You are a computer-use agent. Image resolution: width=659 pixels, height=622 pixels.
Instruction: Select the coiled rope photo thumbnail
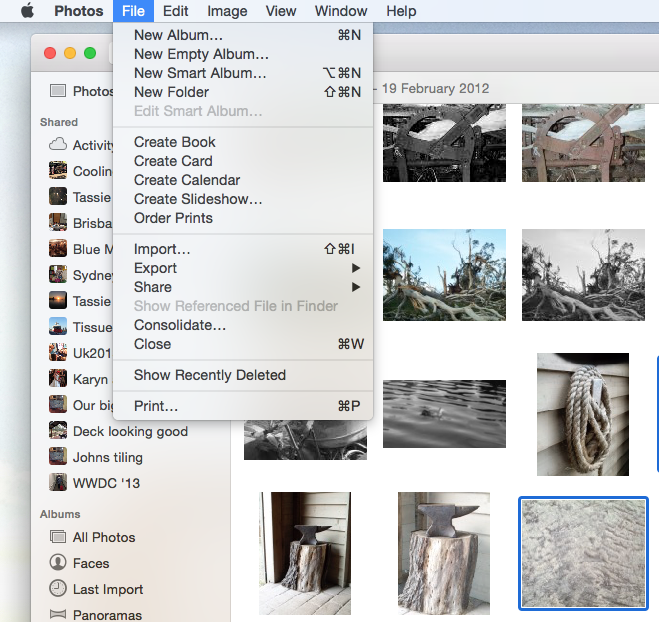(583, 414)
